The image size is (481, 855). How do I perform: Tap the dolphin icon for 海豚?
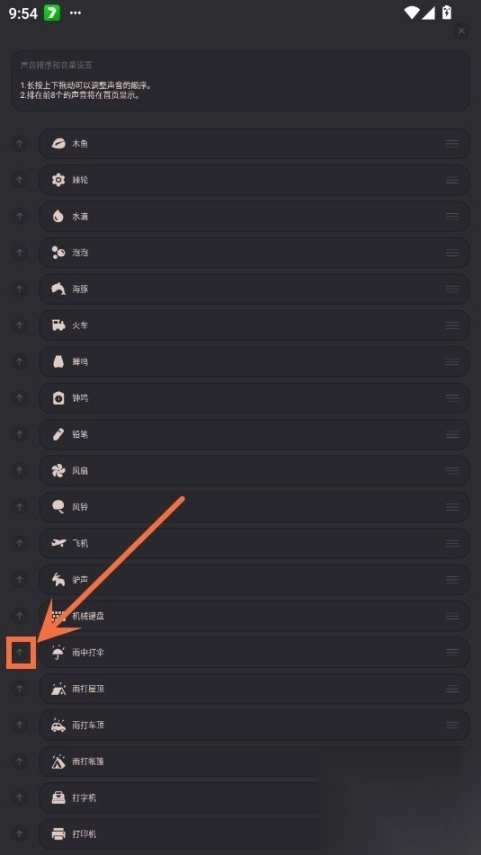pyautogui.click(x=58, y=289)
